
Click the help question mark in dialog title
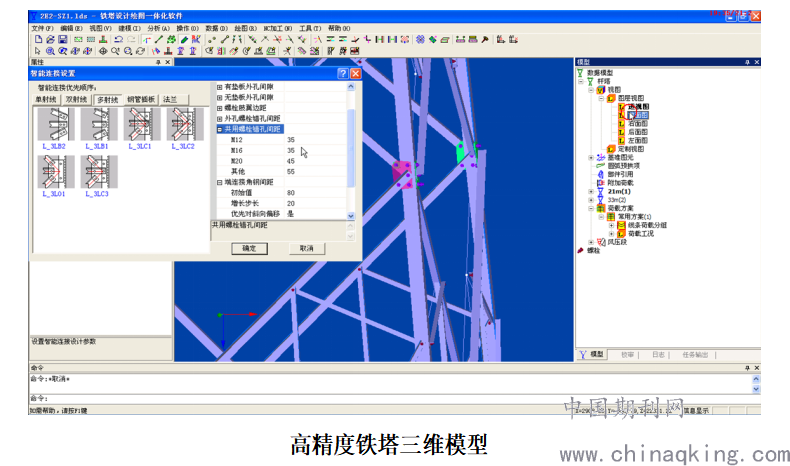(343, 74)
